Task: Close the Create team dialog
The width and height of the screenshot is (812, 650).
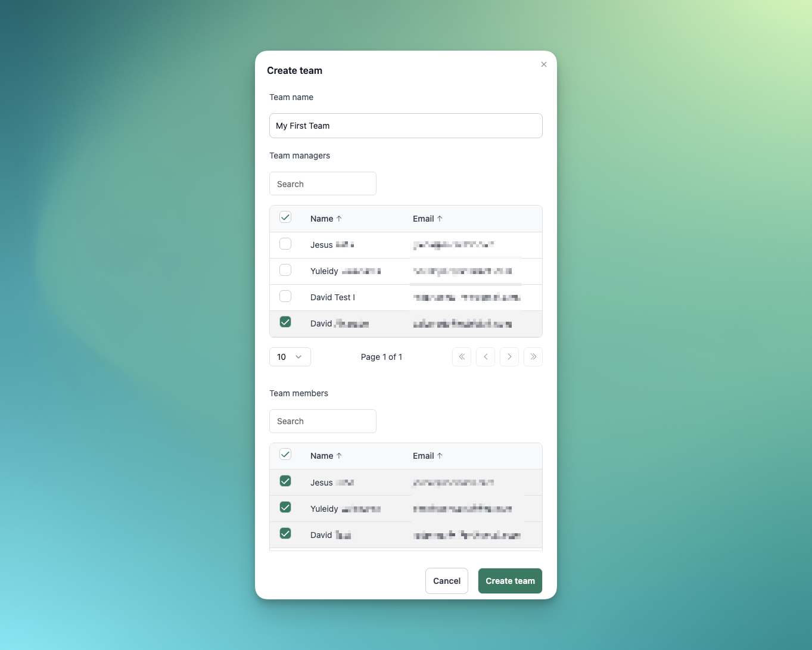Action: pos(543,64)
